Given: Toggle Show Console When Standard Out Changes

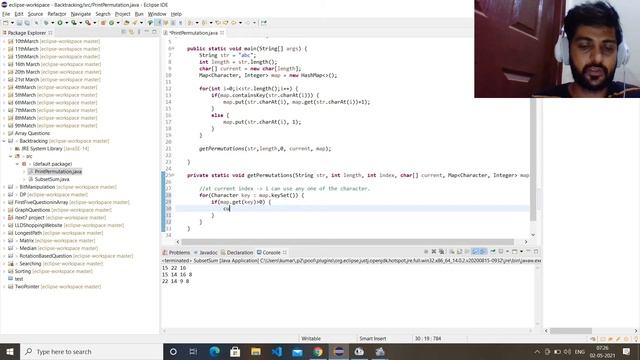Looking at the screenshot, I should pos(475,251).
